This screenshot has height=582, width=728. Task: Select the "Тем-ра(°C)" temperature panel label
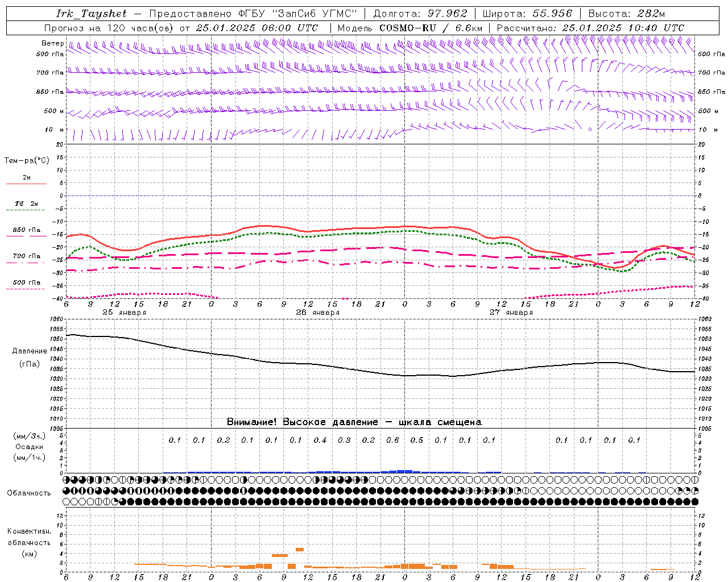click(x=27, y=160)
